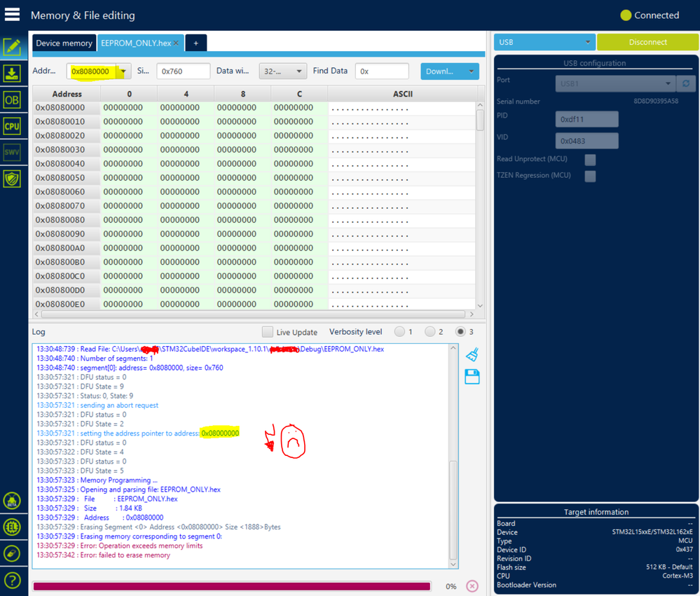Select Memory & File editing pencil icon

click(x=12, y=47)
